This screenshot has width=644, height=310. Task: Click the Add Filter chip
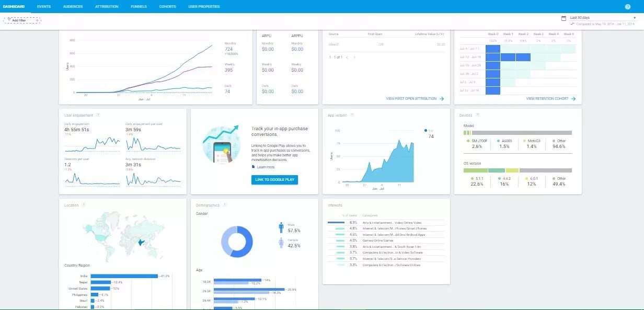click(22, 20)
